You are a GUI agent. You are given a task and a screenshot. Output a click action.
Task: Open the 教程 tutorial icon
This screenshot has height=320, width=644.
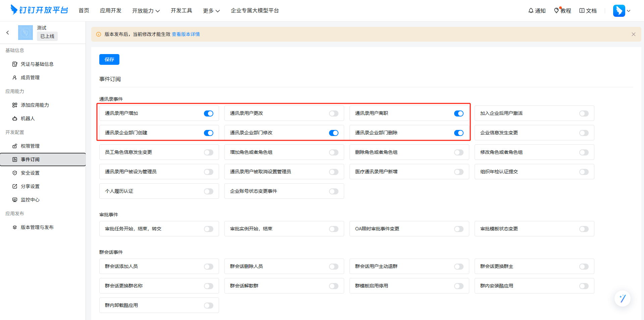556,11
